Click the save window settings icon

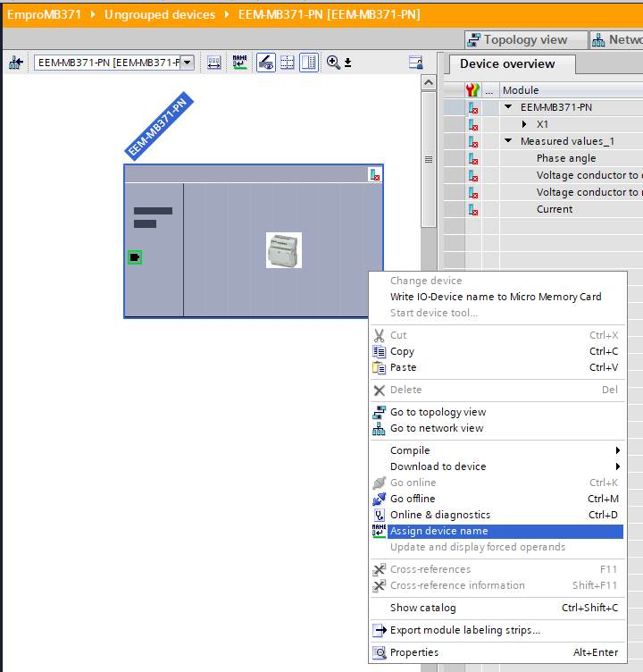coord(415,63)
